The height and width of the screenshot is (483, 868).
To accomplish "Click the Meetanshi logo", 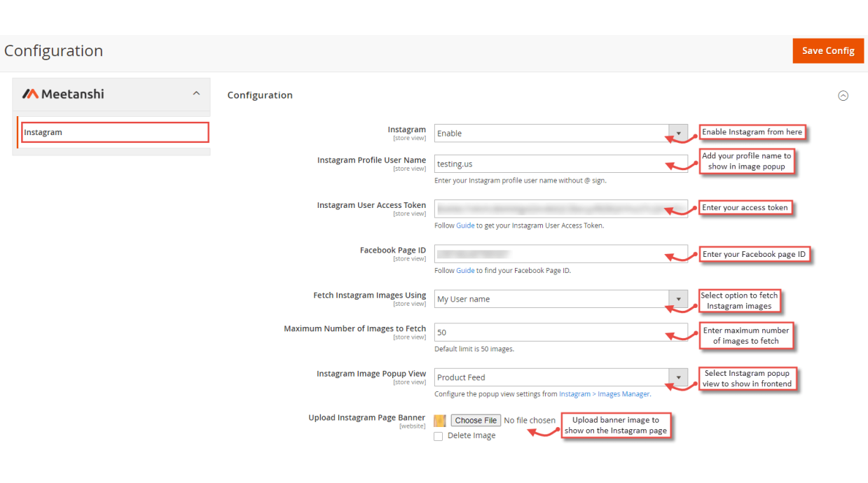I will point(63,94).
